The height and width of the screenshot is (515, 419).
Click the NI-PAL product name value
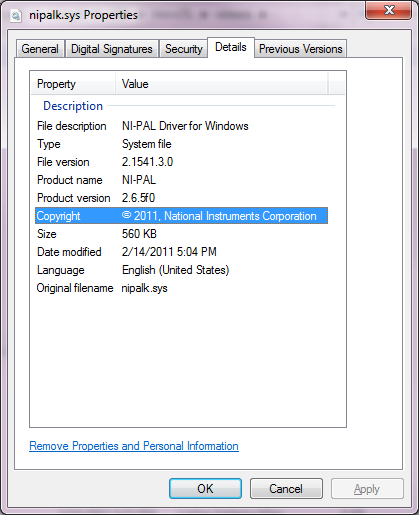coord(139,180)
